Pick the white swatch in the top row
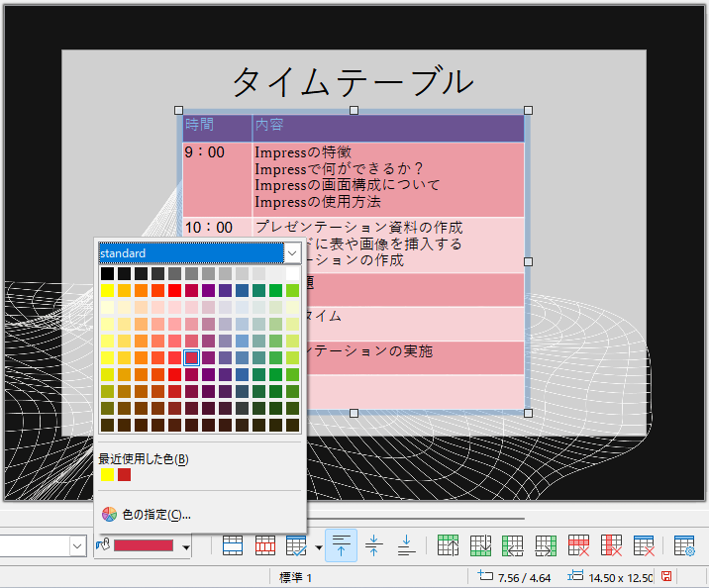This screenshot has width=709, height=588. (292, 273)
